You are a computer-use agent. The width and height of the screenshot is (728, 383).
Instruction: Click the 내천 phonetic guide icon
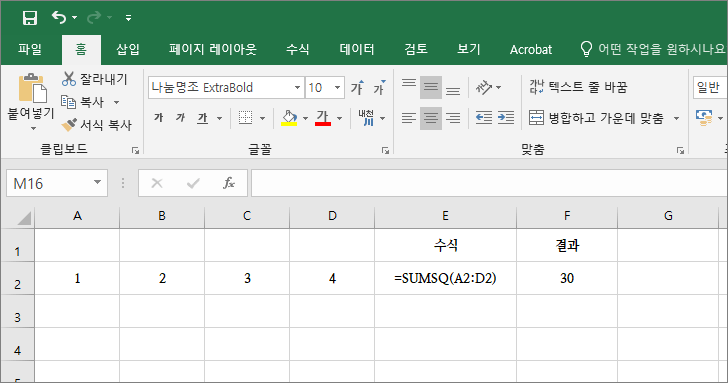tap(366, 118)
